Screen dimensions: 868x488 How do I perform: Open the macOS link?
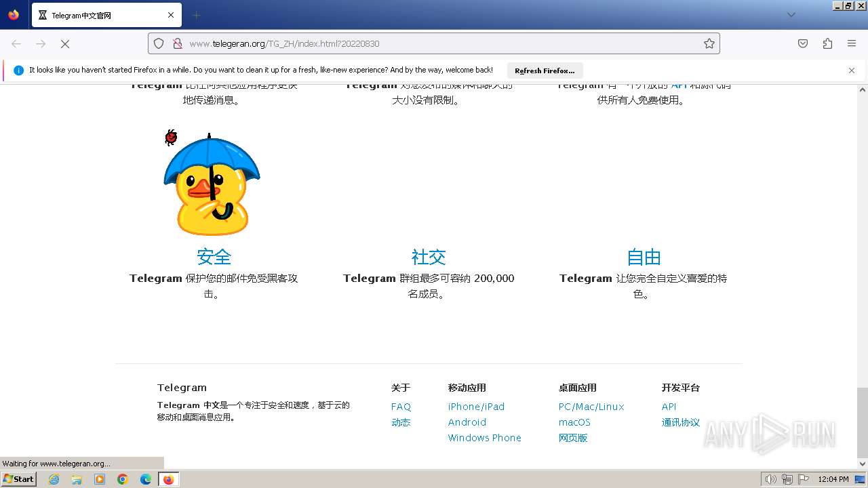[574, 422]
